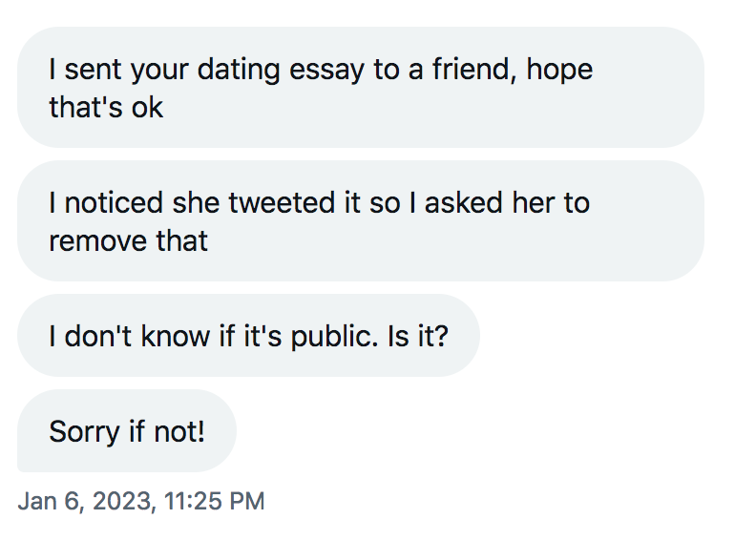Click the word "Sorry" in the last message

coord(84,431)
